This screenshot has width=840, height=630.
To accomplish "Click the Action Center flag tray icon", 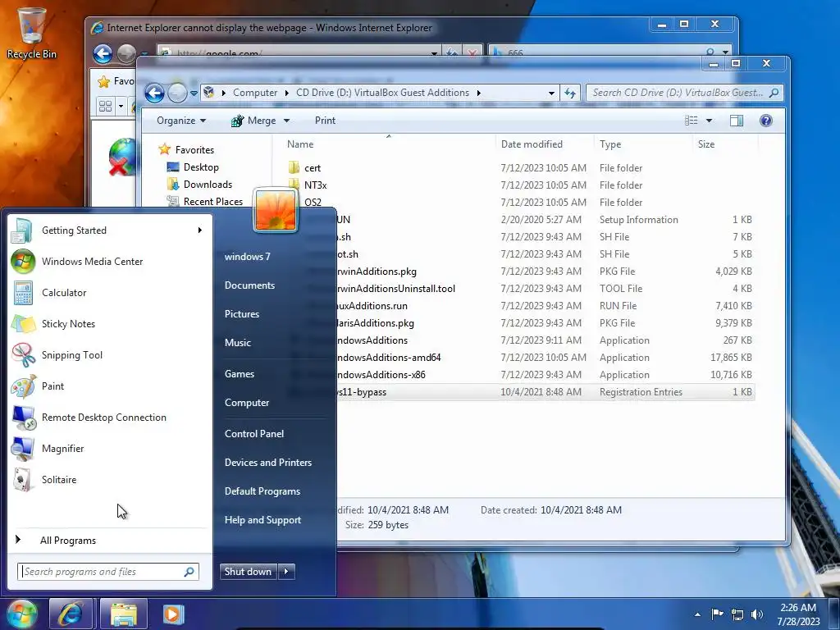I will (x=717, y=614).
